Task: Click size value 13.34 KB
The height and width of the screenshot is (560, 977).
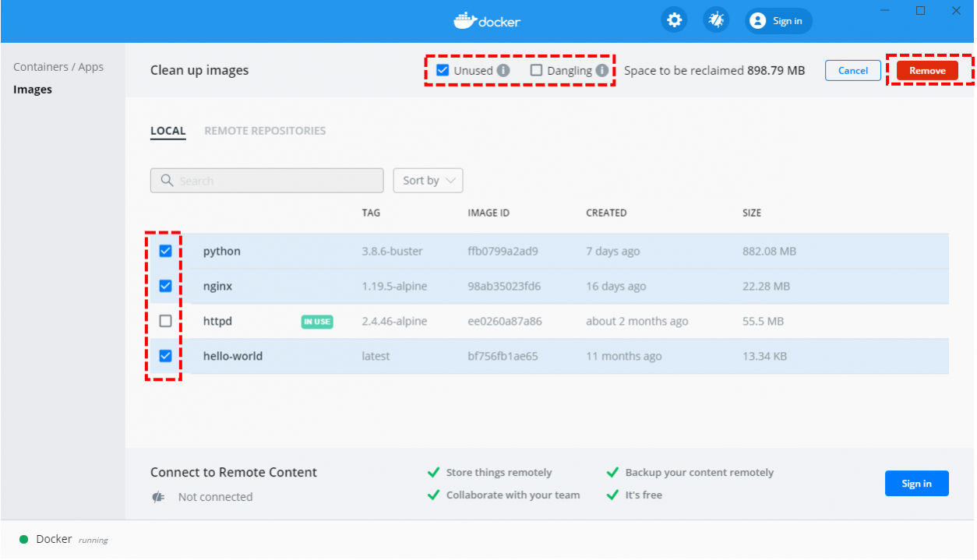Action: (x=764, y=356)
